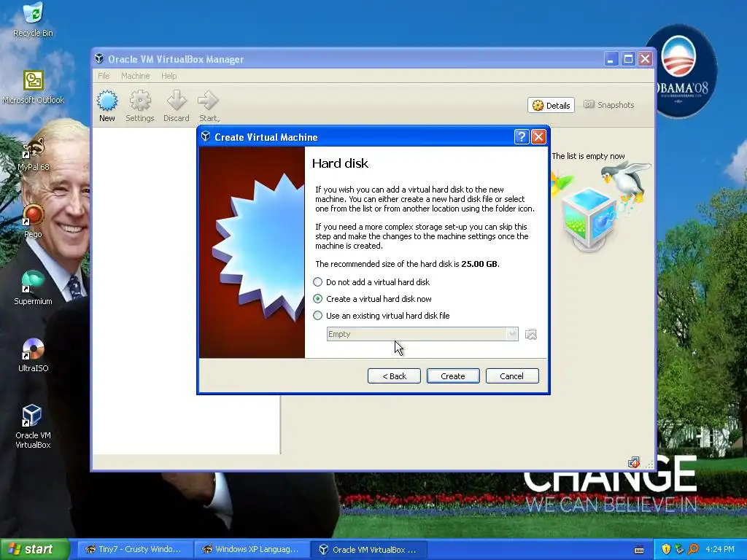Click the VirtualBox notification icon in status corner

[634, 462]
